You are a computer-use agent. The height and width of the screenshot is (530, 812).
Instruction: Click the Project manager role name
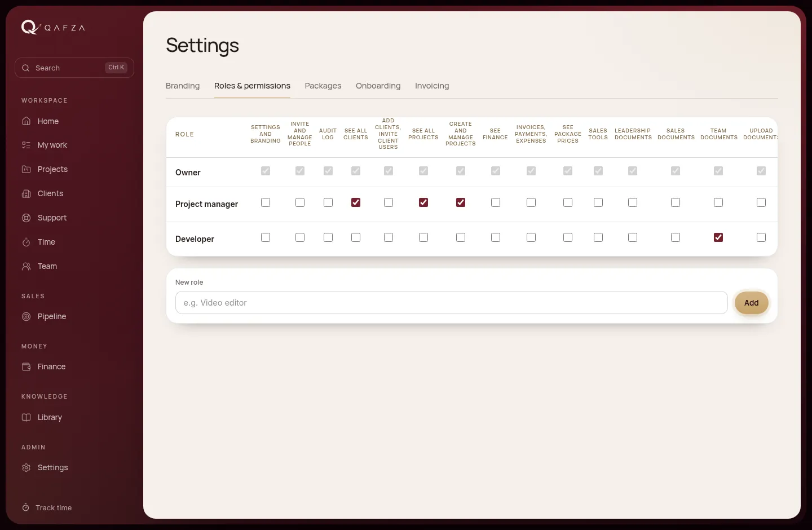[206, 204]
